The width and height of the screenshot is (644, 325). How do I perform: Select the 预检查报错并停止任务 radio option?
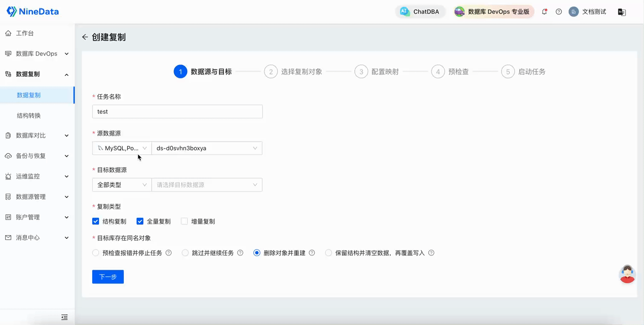pyautogui.click(x=96, y=253)
